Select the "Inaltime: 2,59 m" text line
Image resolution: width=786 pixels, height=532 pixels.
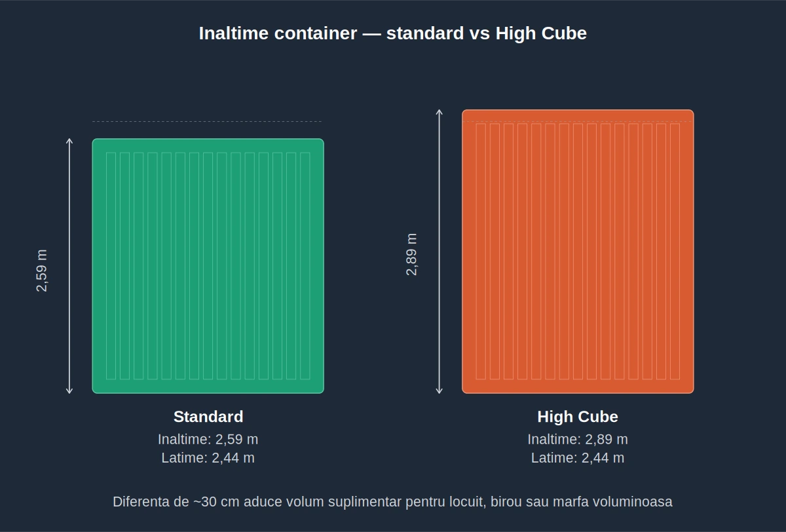208,439
